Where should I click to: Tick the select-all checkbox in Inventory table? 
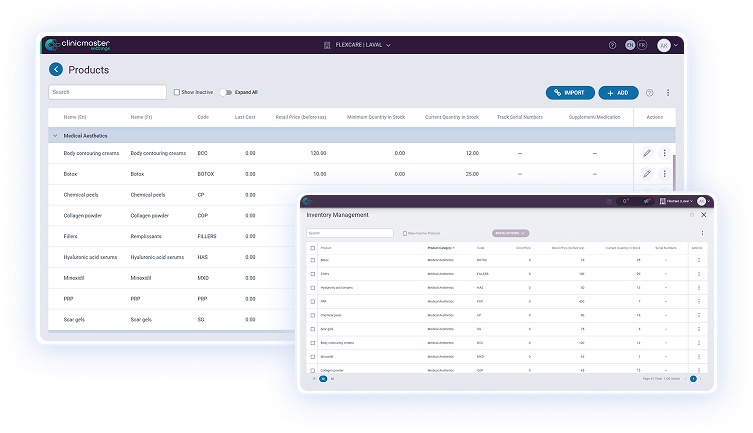(312, 247)
